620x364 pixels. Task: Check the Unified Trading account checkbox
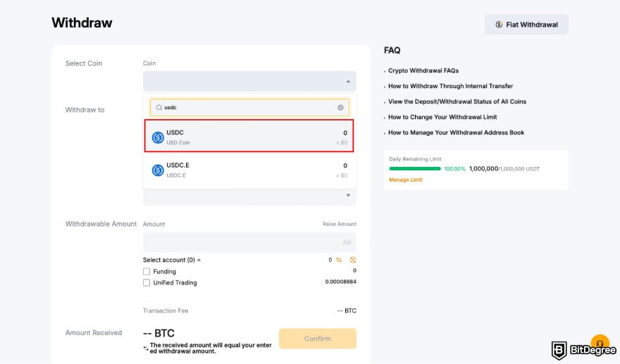[x=147, y=282]
